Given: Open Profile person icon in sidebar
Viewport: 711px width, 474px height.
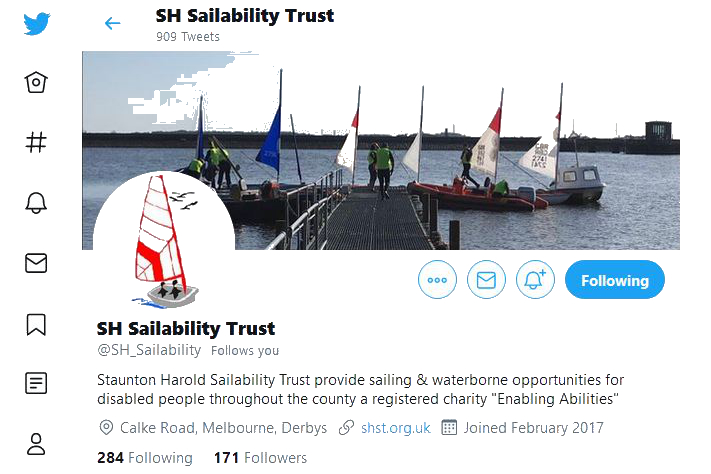Looking at the screenshot, I should pyautogui.click(x=36, y=444).
